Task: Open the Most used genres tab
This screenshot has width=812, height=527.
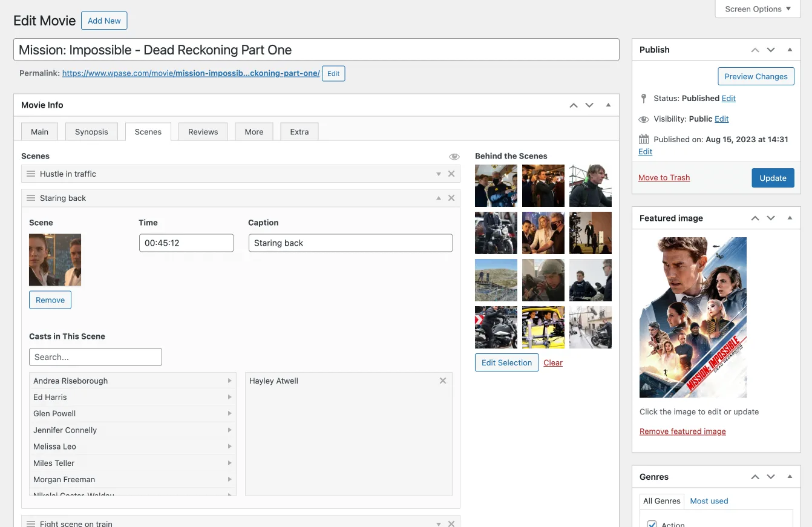Action: click(x=709, y=501)
